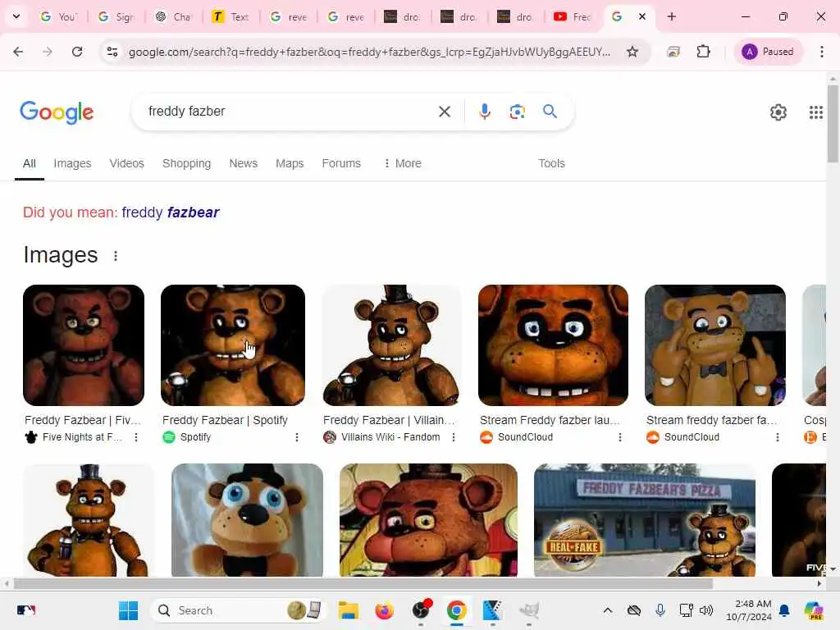Viewport: 840px width, 630px height.
Task: Open options for Stream Freddy fazber lau result
Action: (620, 437)
